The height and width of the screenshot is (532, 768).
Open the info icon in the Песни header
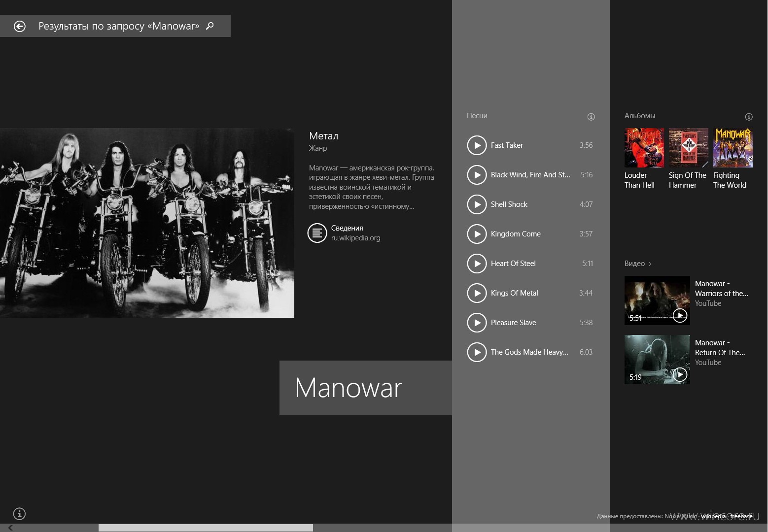591,117
